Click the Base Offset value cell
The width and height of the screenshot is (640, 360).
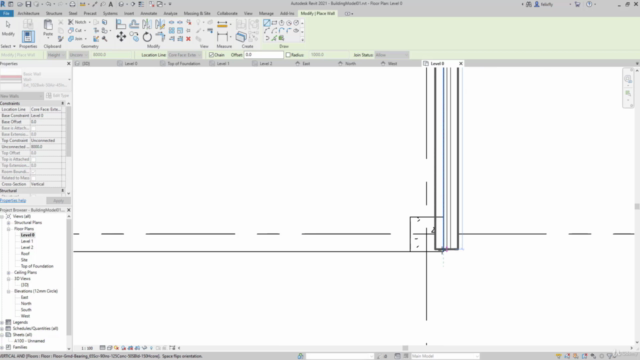click(47, 122)
